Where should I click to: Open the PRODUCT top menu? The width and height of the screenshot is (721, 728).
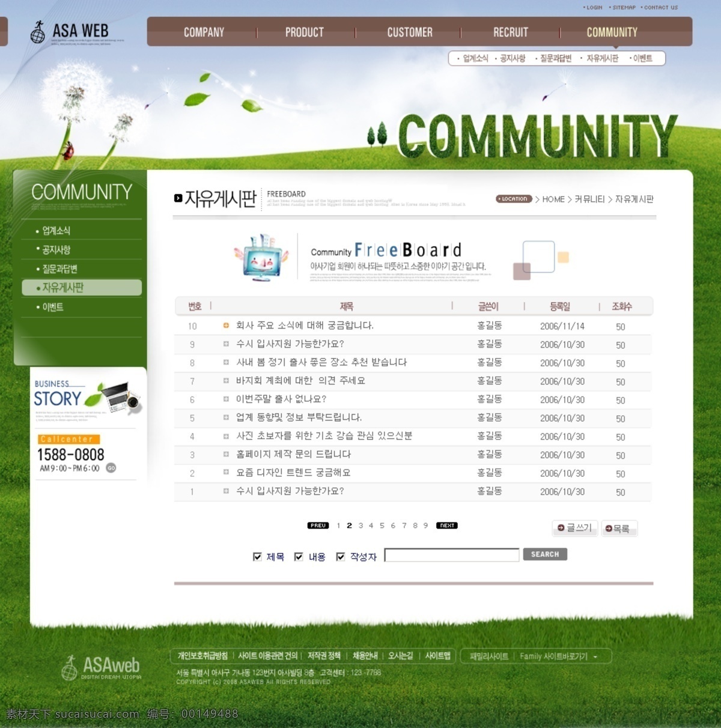pos(305,32)
